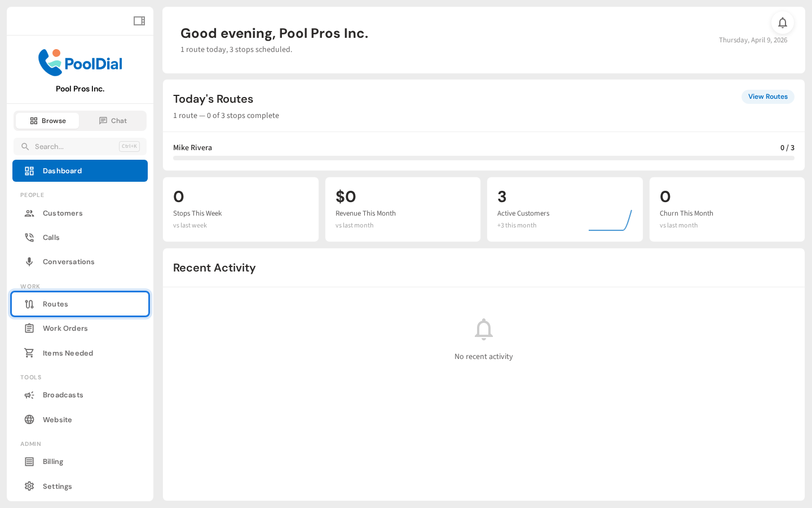Click the search field

[x=80, y=146]
